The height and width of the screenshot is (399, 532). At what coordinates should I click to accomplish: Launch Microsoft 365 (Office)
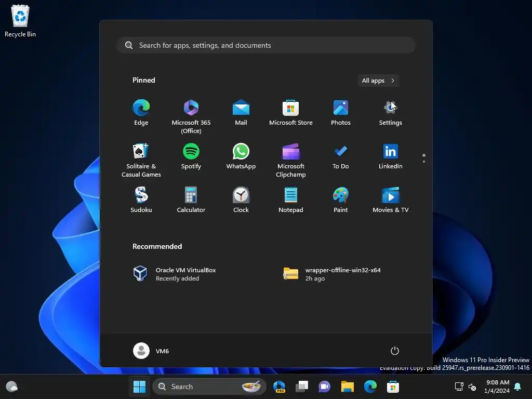[x=191, y=116]
